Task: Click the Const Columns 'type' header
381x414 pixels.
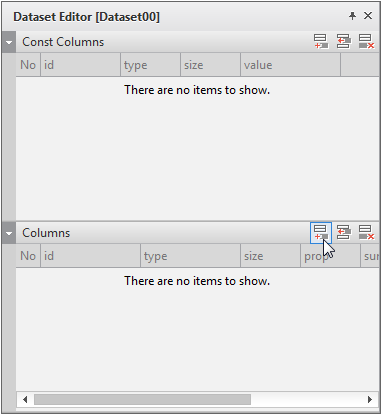Action: point(150,65)
